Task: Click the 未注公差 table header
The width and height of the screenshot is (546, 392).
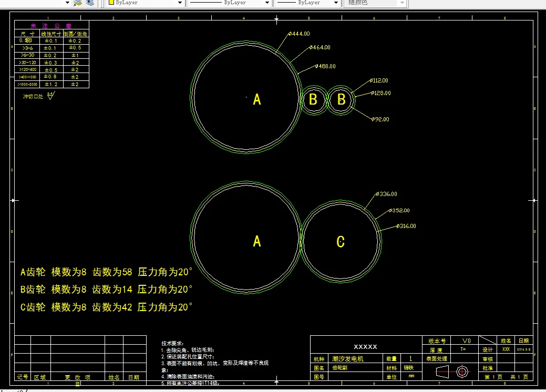Action: point(51,26)
